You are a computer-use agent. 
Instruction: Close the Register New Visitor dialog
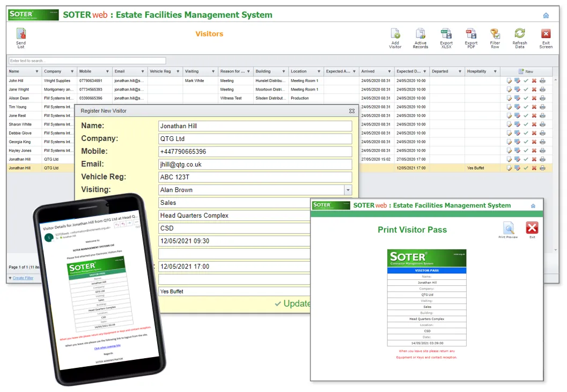pyautogui.click(x=351, y=111)
